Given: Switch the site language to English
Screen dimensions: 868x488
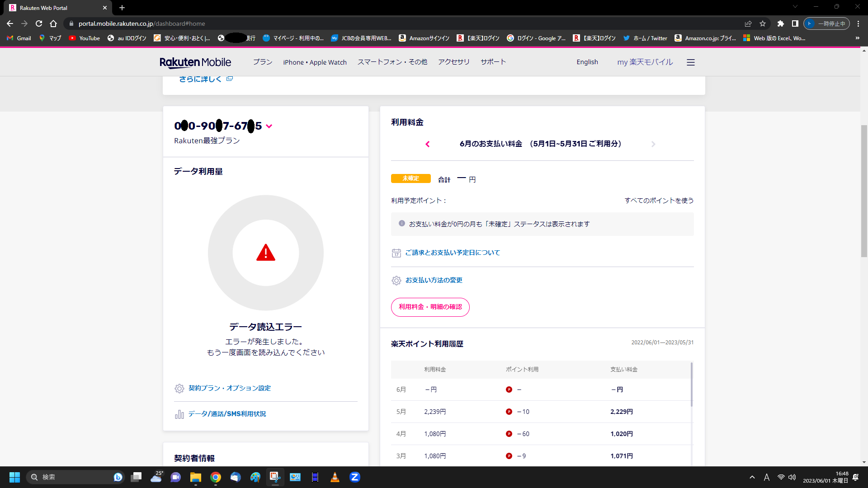Looking at the screenshot, I should [x=587, y=62].
